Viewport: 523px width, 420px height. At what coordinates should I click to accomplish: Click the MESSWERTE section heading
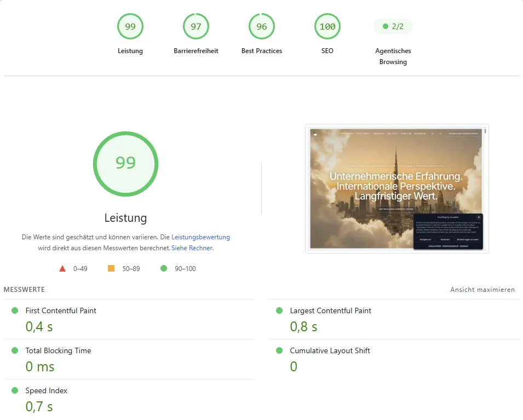pyautogui.click(x=24, y=290)
